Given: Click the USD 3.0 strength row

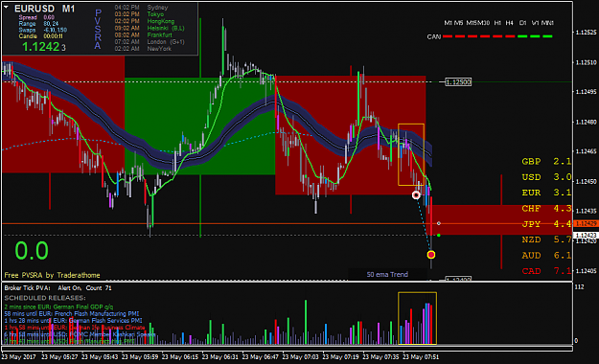Looking at the screenshot, I should click(546, 177).
